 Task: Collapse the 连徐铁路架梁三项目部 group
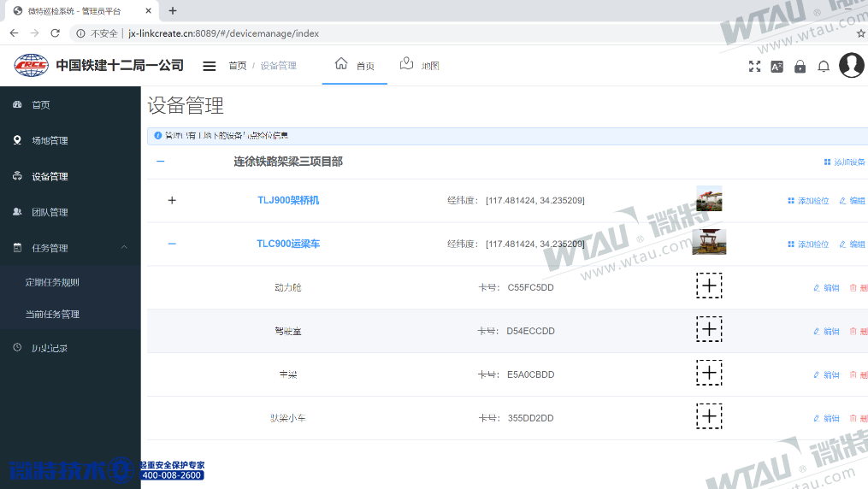[160, 162]
